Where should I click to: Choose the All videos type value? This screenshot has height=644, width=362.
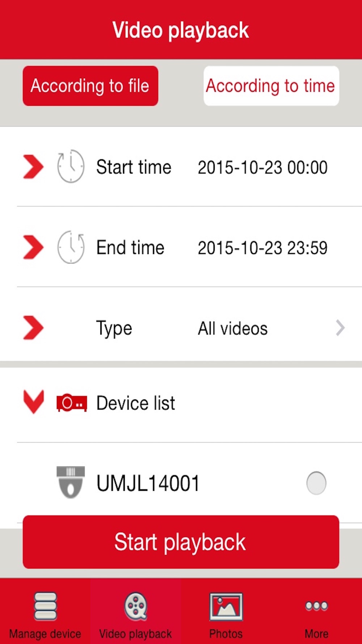click(x=232, y=329)
